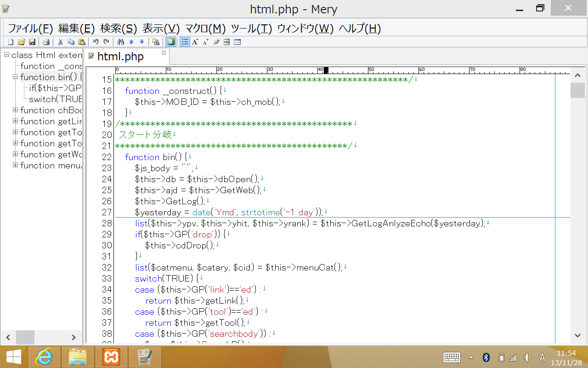The width and height of the screenshot is (588, 368).
Task: Select function __cons in the outline tree
Action: click(x=51, y=66)
